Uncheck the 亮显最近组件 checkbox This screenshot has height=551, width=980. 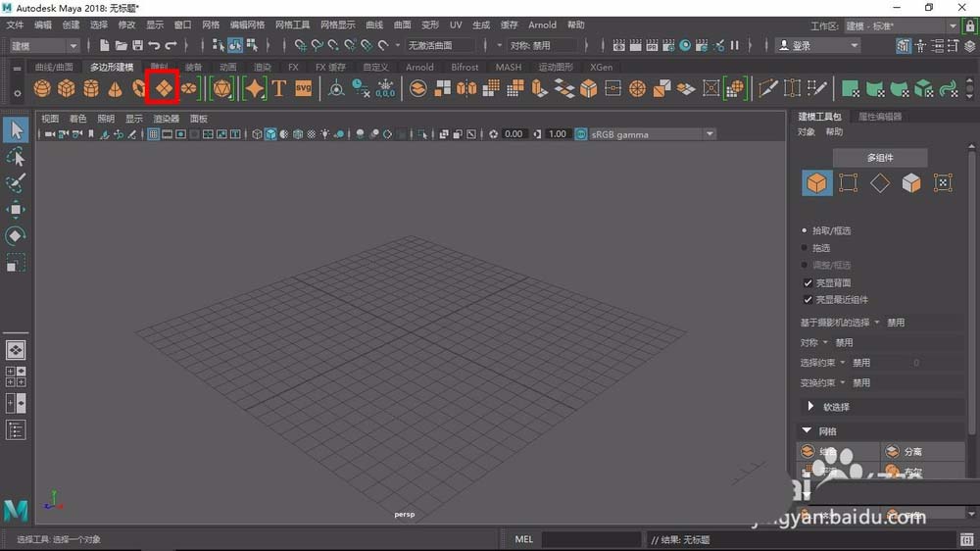click(x=808, y=300)
